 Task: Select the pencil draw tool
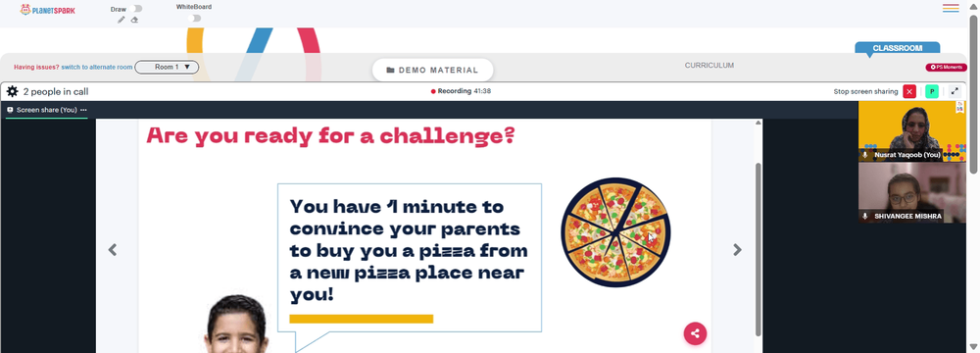[122, 20]
